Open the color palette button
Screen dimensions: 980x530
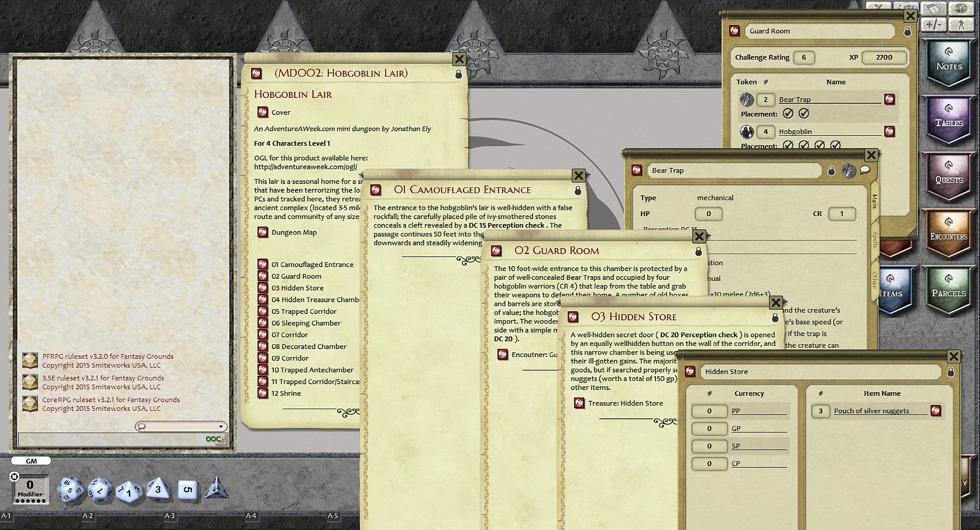[x=960, y=9]
